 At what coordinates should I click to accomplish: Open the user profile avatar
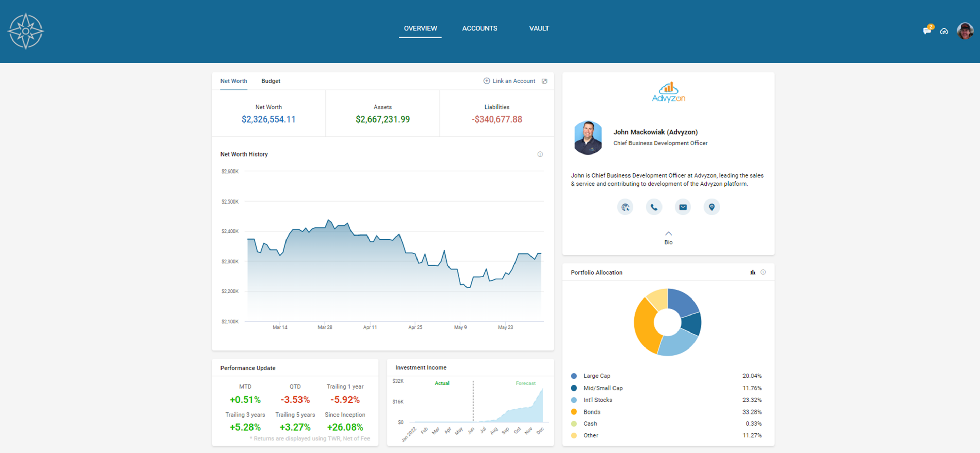point(964,31)
